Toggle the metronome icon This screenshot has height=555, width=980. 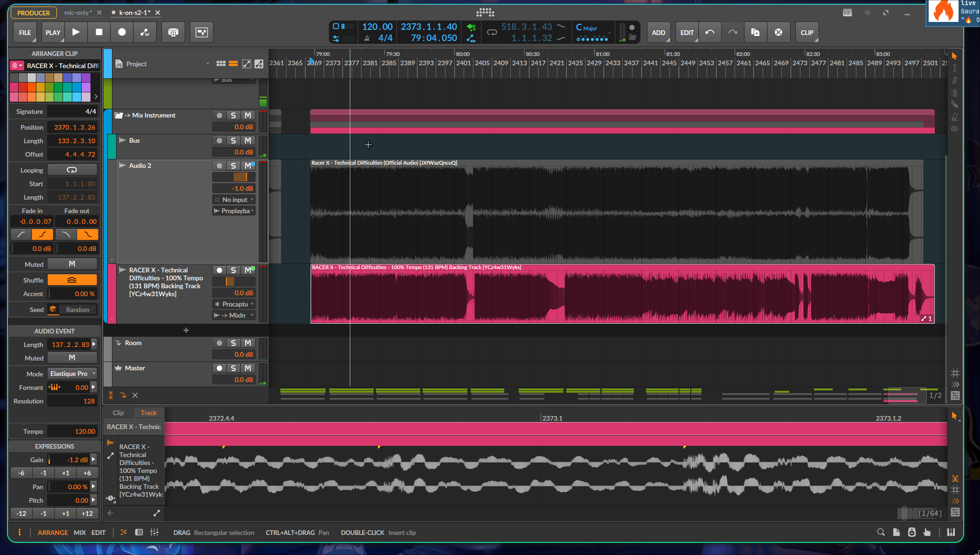[x=367, y=38]
